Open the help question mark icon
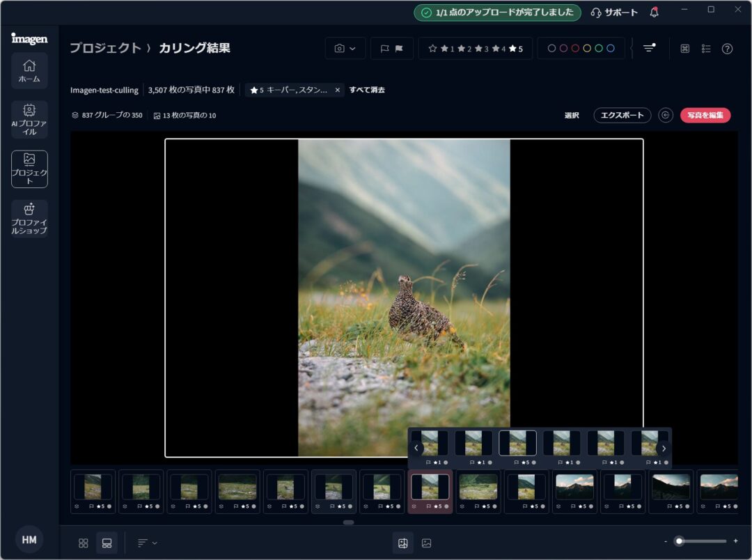Viewport: 752px width, 560px height. pyautogui.click(x=727, y=49)
